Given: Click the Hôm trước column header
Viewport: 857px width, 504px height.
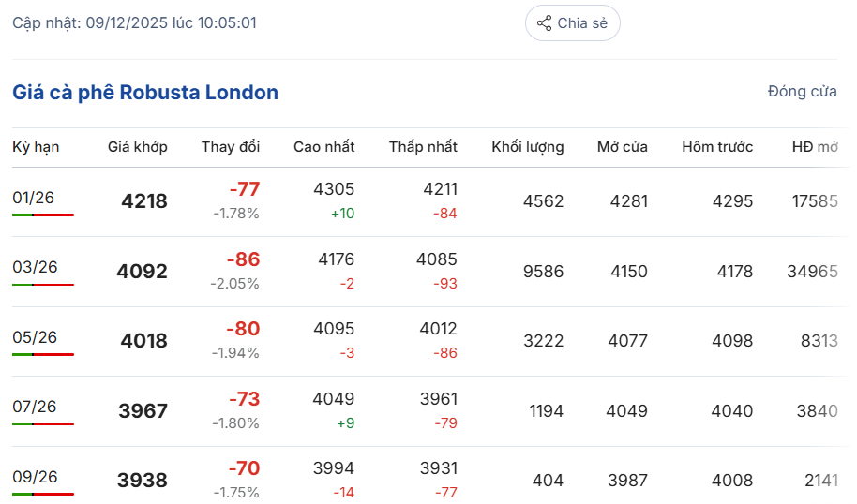Looking at the screenshot, I should [717, 147].
